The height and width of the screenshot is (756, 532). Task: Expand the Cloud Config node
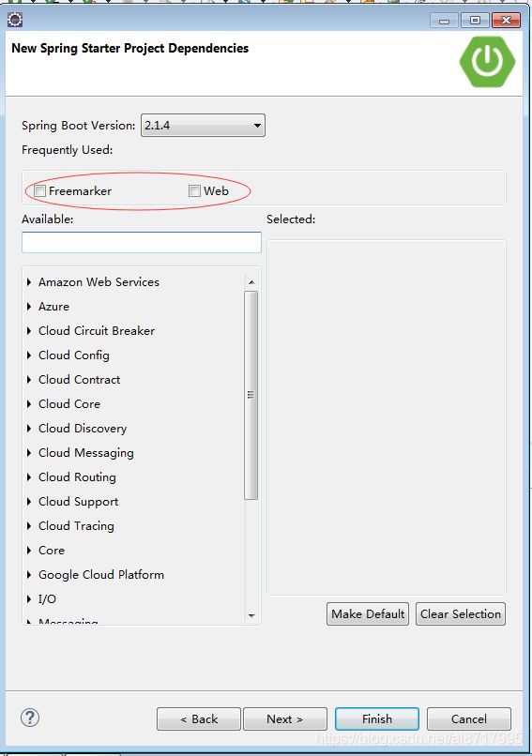click(x=29, y=355)
